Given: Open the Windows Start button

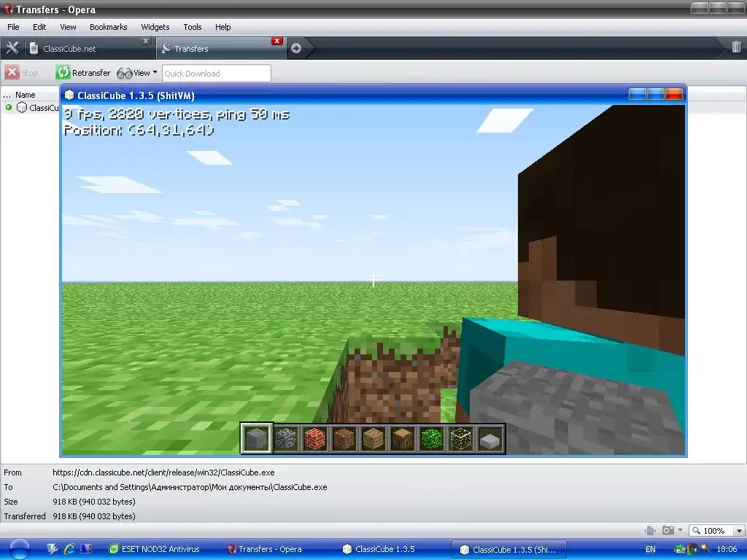Looking at the screenshot, I should [x=19, y=549].
